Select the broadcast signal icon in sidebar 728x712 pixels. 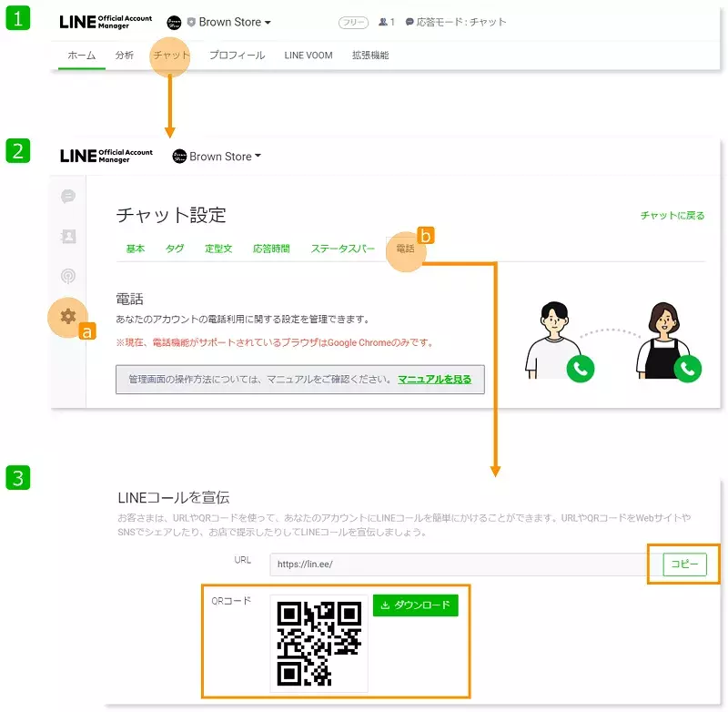pos(68,276)
